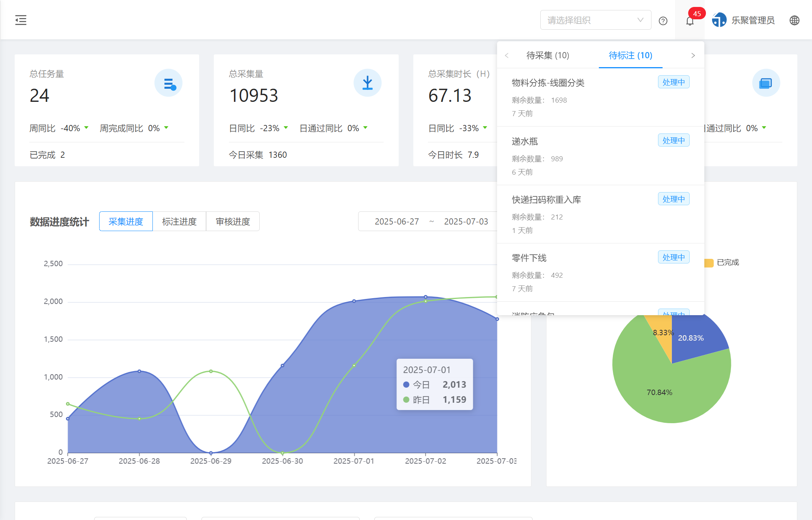Open the 递水瓶 notification item
Image resolution: width=812 pixels, height=520 pixels.
click(525, 142)
